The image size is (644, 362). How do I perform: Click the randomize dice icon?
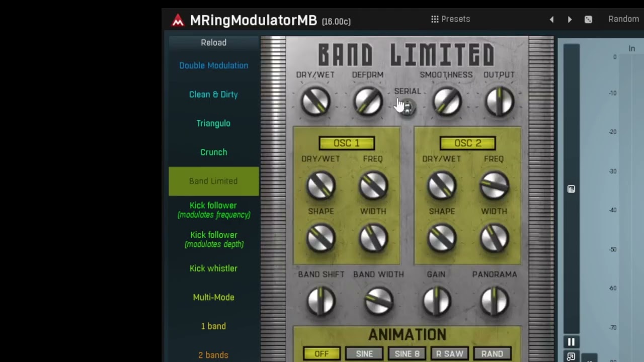(x=588, y=20)
